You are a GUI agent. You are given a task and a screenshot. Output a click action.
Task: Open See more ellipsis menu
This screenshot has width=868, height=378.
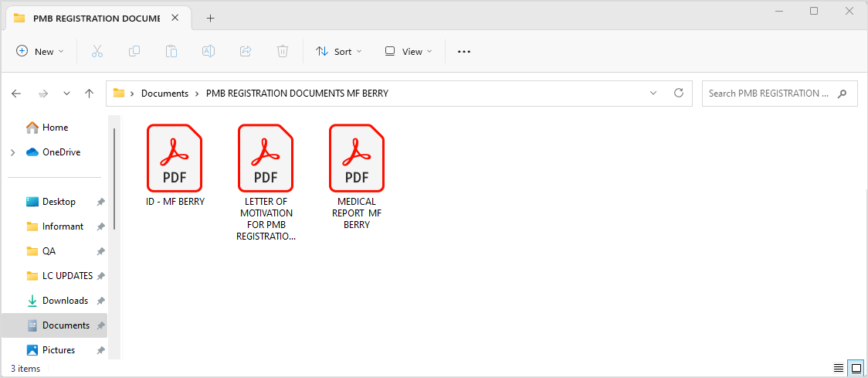click(x=464, y=52)
